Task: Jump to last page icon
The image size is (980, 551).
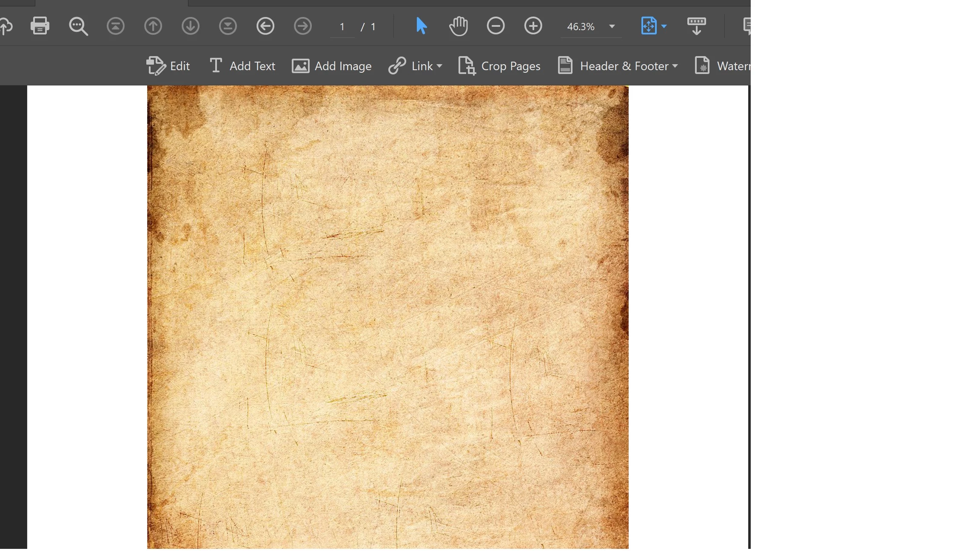Action: (228, 26)
